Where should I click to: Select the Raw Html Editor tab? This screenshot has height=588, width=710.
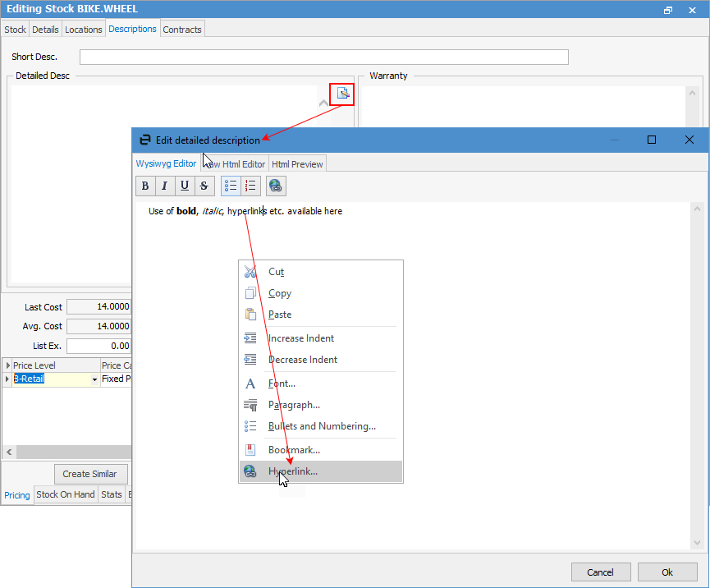[x=235, y=164]
